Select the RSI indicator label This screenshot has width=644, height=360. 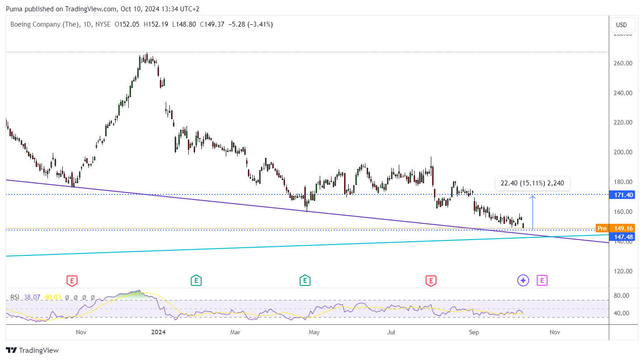pyautogui.click(x=15, y=297)
